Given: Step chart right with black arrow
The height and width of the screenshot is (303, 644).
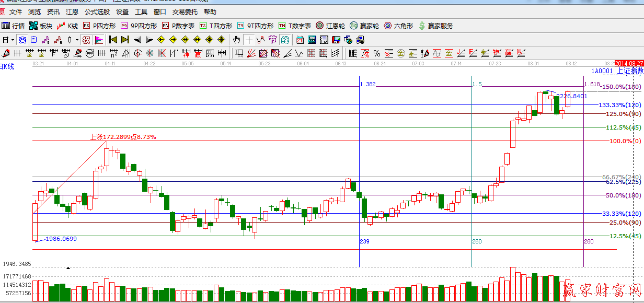Looking at the screenshot, I should coord(149,40).
